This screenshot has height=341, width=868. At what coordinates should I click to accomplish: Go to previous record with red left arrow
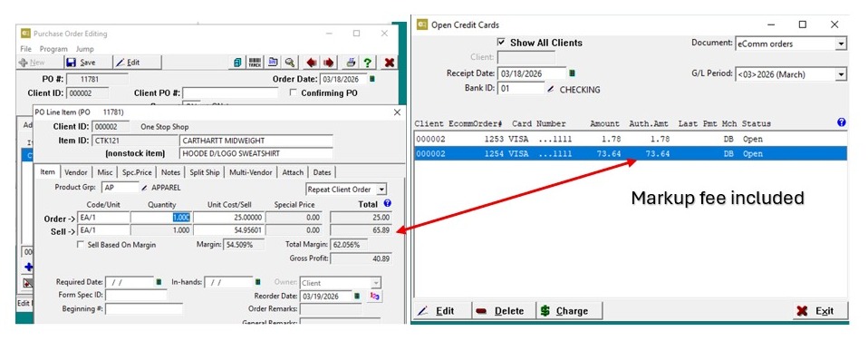pos(313,63)
